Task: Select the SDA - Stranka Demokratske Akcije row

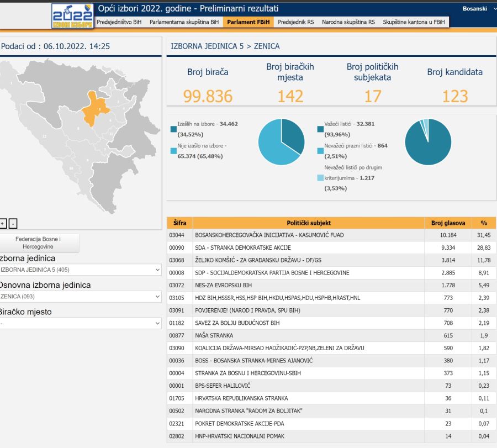Action: tap(309, 247)
